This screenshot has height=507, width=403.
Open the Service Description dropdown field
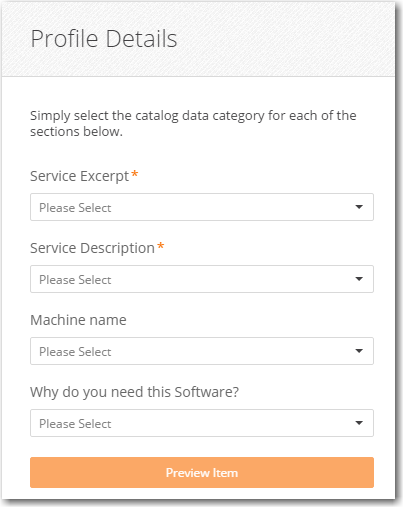[202, 279]
